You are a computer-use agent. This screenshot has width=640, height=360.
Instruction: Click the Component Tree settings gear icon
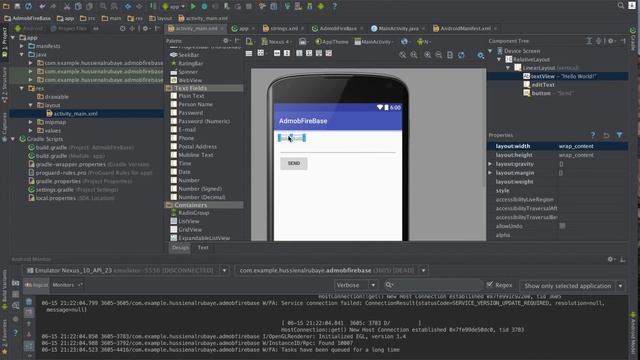point(611,41)
